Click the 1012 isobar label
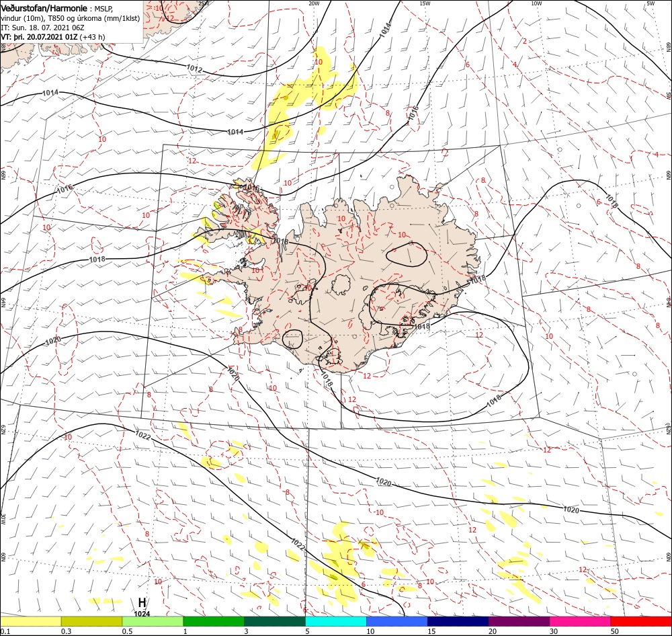The height and width of the screenshot is (636, 672). [194, 68]
